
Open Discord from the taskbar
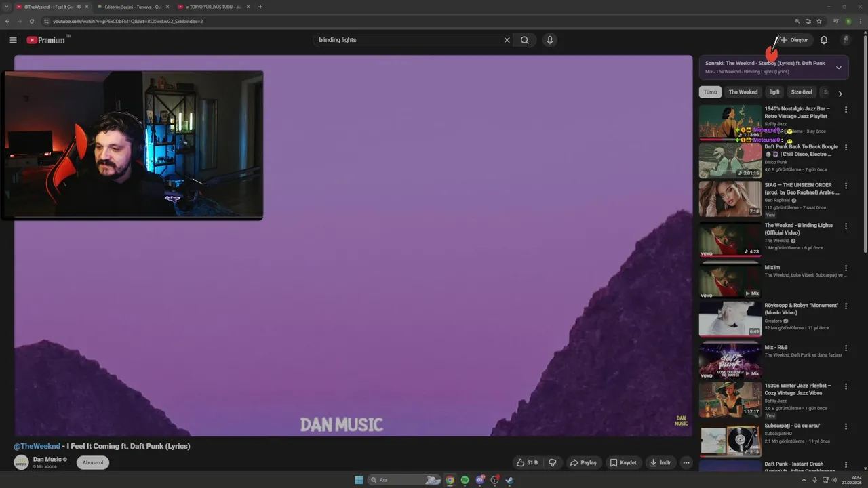pyautogui.click(x=480, y=480)
